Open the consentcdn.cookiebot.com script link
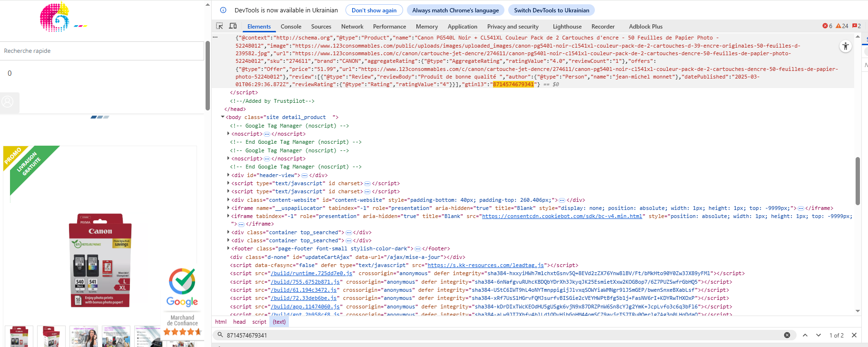 pos(562,216)
